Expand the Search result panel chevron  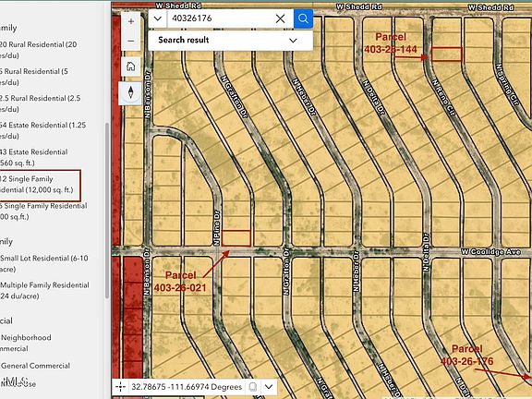(293, 41)
